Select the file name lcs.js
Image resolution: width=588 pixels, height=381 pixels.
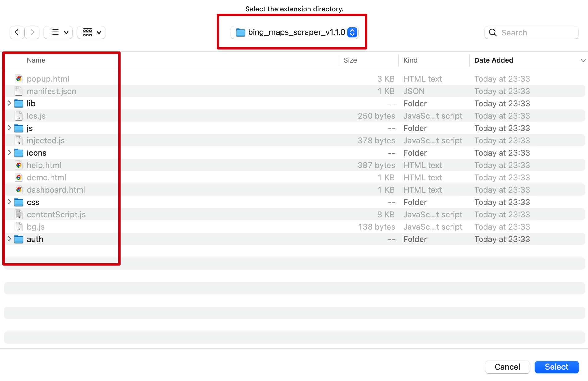(36, 116)
